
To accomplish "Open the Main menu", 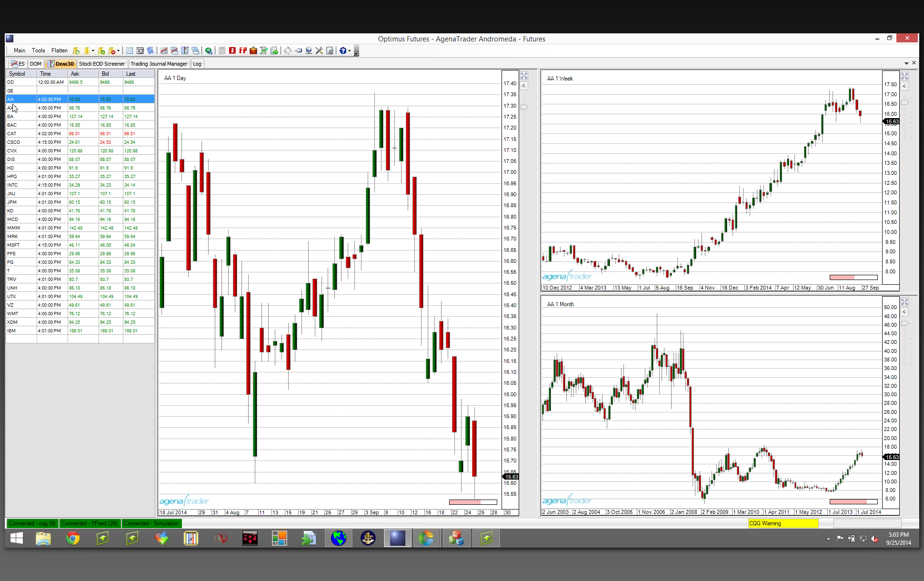I will click(x=20, y=50).
